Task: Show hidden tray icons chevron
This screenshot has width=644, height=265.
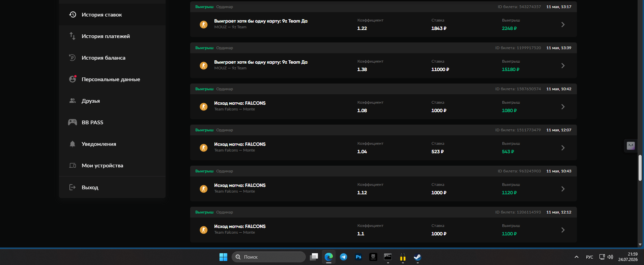Action: [x=577, y=257]
